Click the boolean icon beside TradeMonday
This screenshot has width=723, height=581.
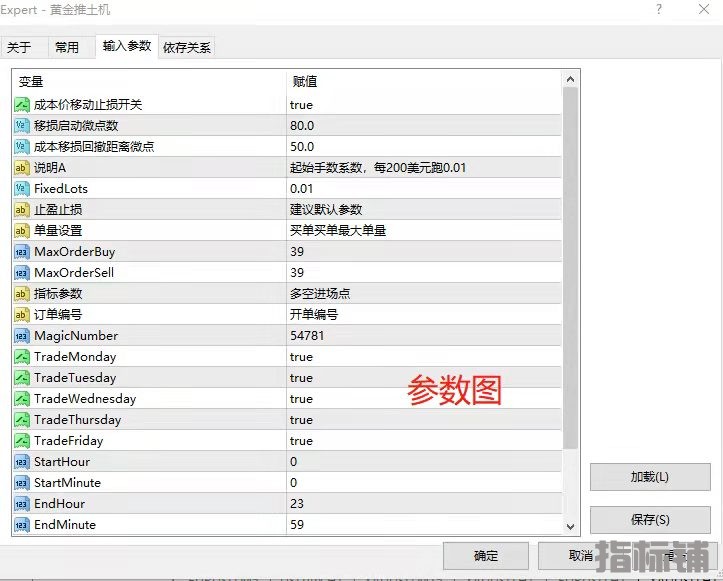tap(22, 356)
